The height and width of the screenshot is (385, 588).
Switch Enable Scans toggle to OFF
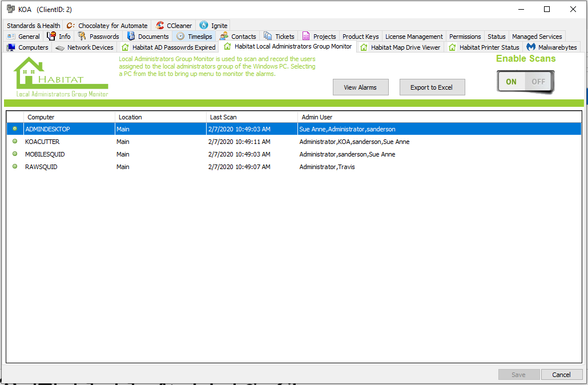538,82
